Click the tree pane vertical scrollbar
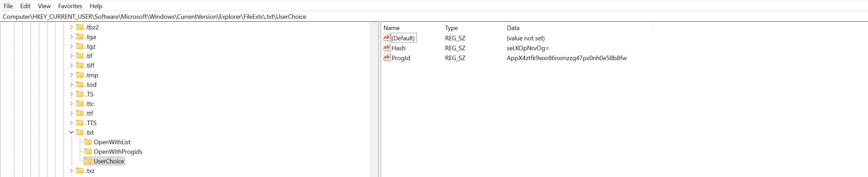The height and width of the screenshot is (177, 868). (374, 99)
